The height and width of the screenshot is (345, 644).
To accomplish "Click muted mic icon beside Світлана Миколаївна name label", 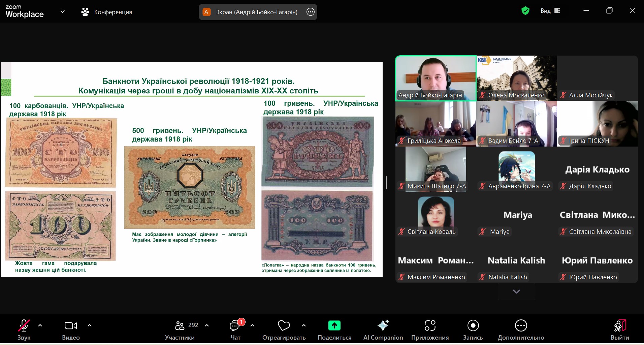I will (x=563, y=231).
